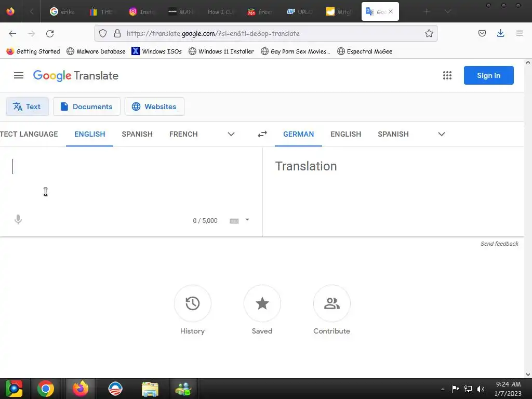Reload the current page

click(50, 33)
